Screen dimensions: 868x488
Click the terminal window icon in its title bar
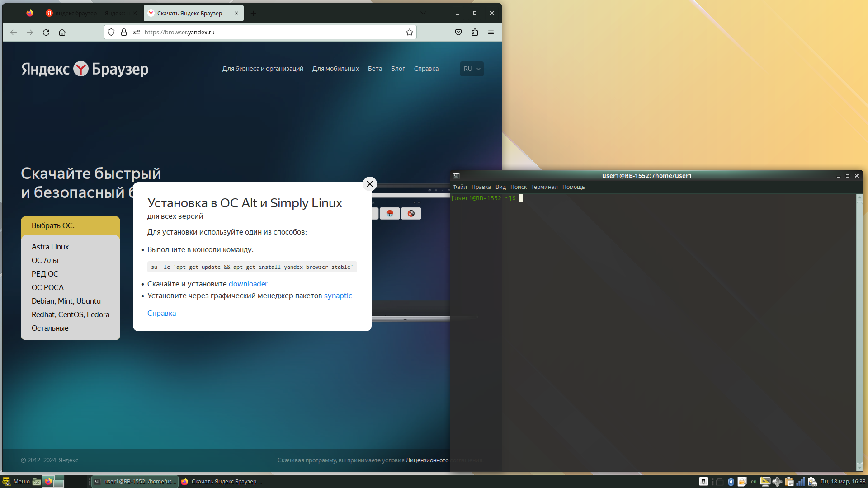456,176
